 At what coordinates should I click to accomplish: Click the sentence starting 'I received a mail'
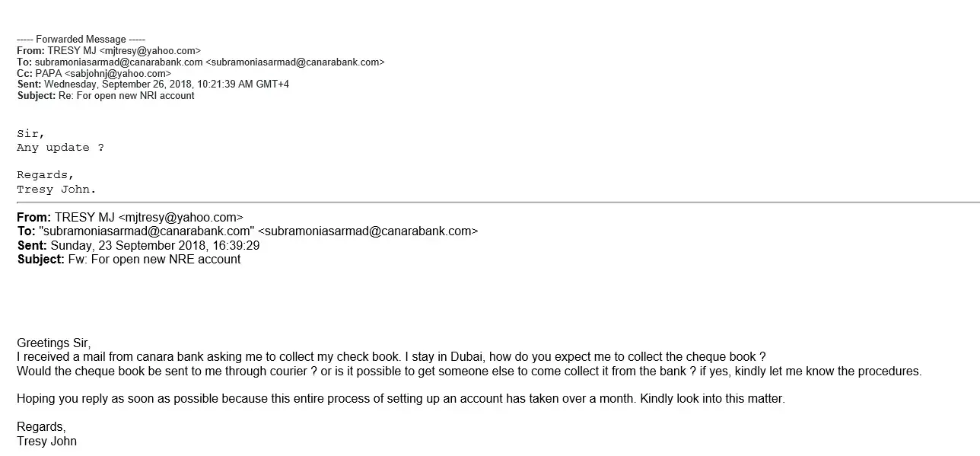391,356
